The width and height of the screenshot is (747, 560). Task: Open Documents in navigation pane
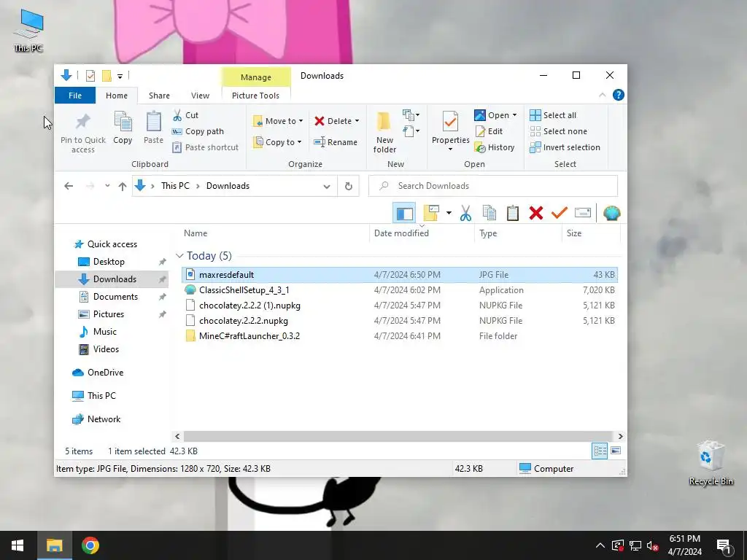(x=115, y=297)
